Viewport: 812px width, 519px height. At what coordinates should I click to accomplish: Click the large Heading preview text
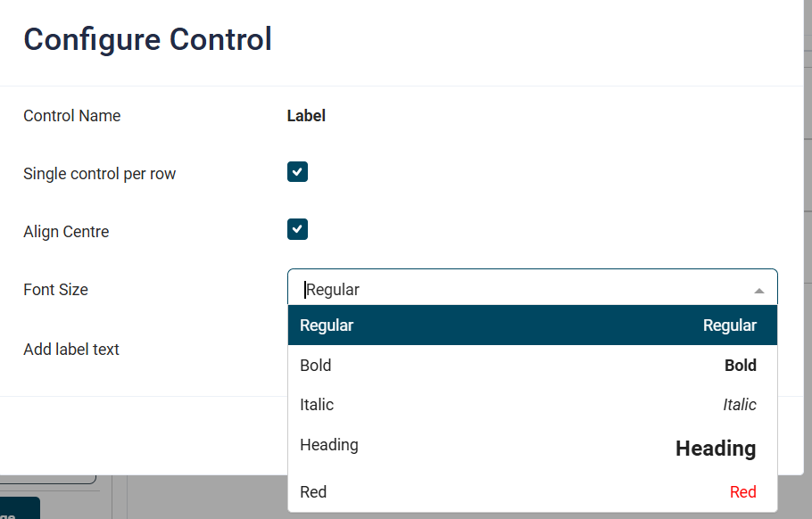click(x=715, y=449)
